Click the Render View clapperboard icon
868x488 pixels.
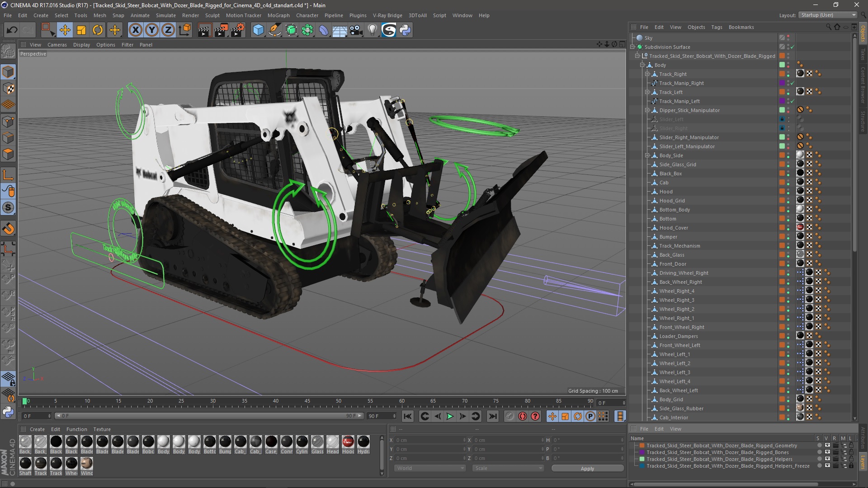point(204,30)
